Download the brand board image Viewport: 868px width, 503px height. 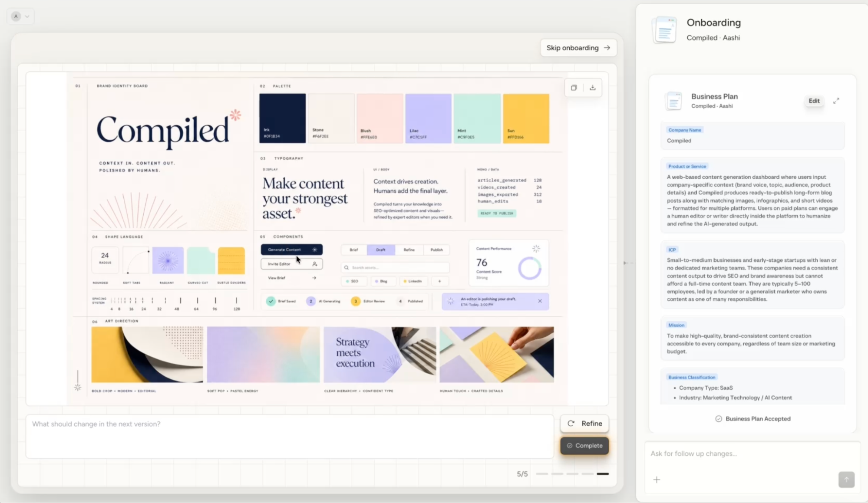tap(593, 88)
